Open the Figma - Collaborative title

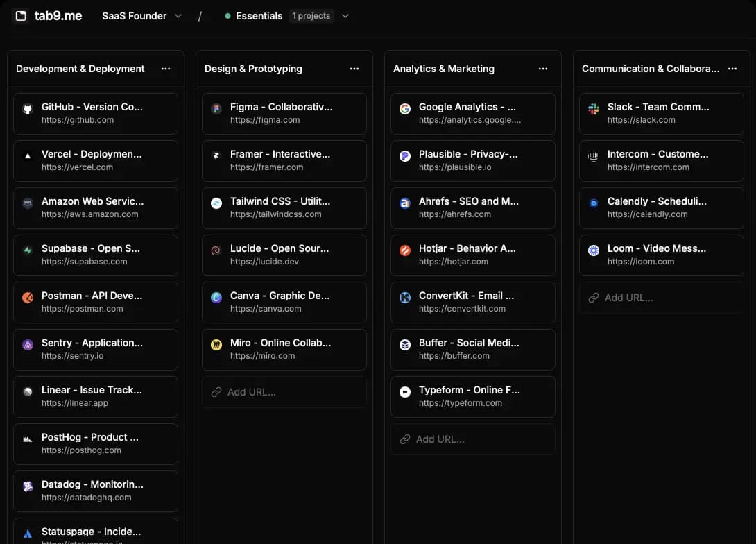[x=281, y=107]
